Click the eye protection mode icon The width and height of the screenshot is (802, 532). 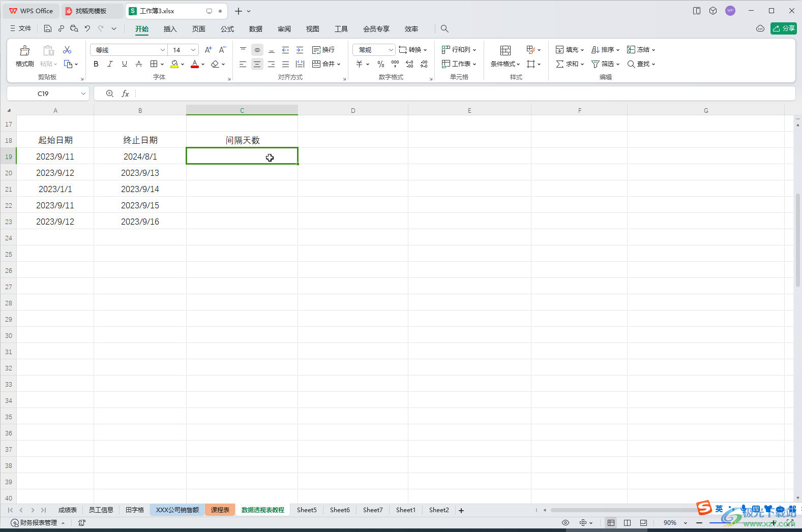coord(566,523)
